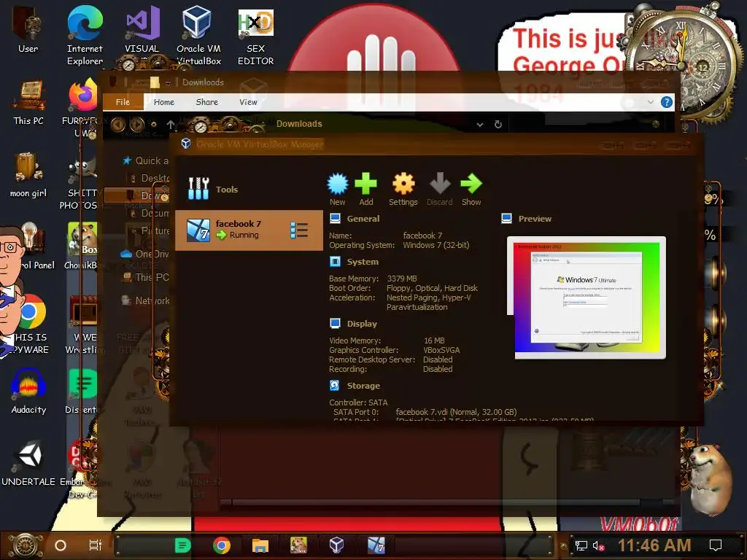Open the VirtualBox cube taskbar icon
747x560 pixels.
pyautogui.click(x=337, y=545)
